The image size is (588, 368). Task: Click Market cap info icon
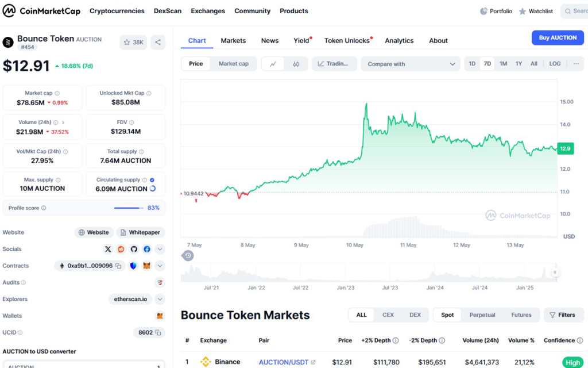pos(57,93)
